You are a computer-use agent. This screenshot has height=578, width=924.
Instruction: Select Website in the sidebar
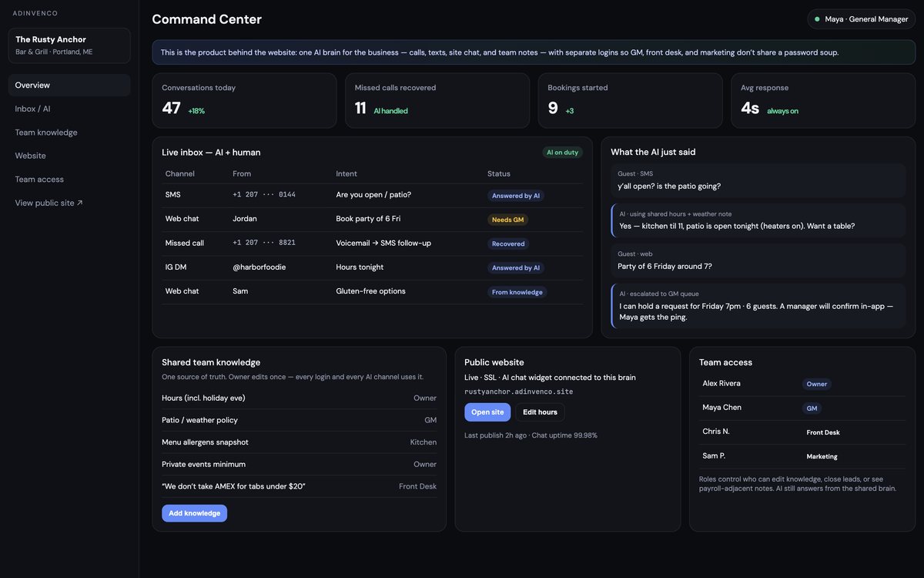coord(69,156)
